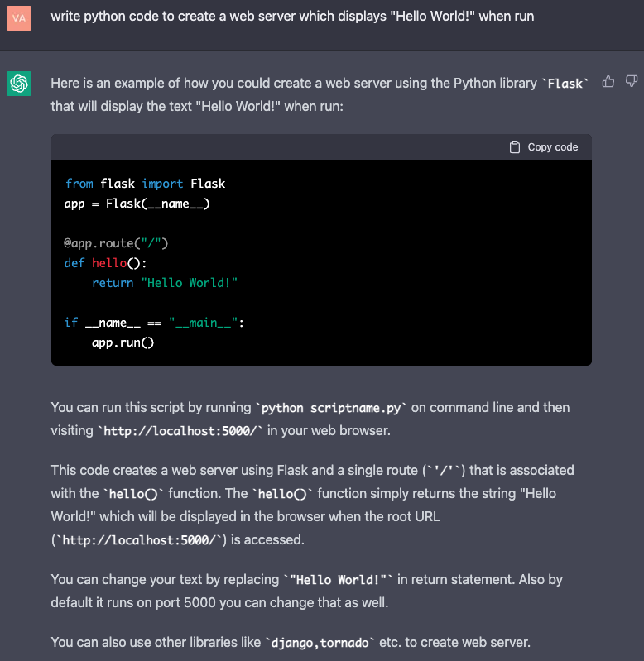644x661 pixels.
Task: Click the thumbs up feedback icon
Action: [608, 81]
